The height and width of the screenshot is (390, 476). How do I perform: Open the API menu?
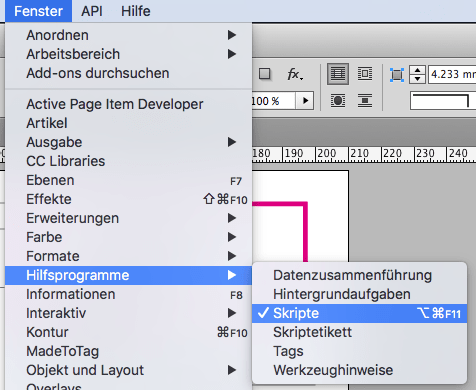click(92, 11)
